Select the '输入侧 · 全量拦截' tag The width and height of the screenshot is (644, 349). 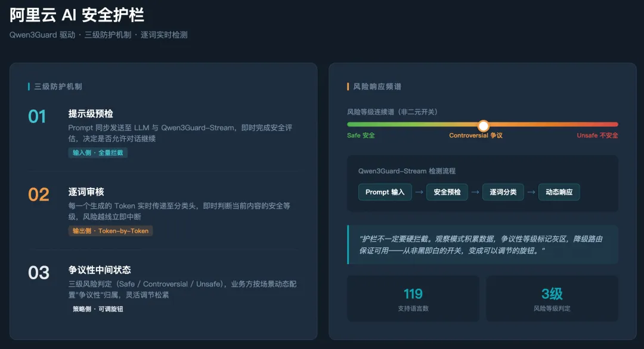tap(98, 153)
